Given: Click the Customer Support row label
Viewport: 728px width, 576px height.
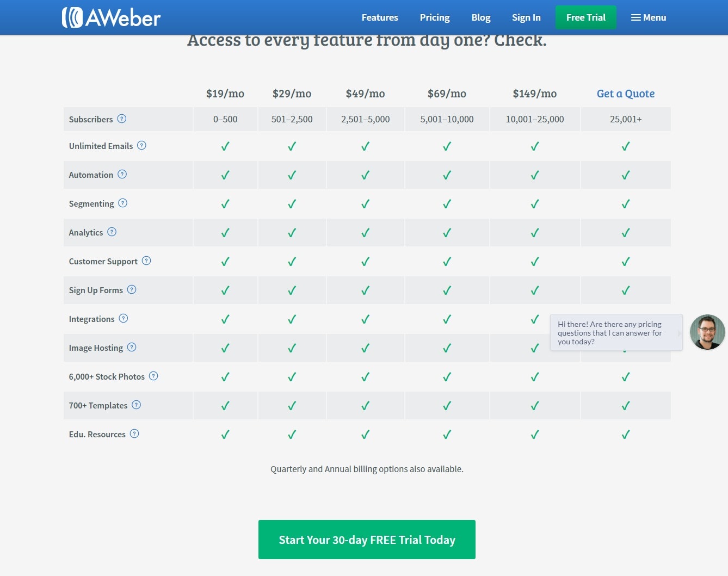Looking at the screenshot, I should pos(103,262).
